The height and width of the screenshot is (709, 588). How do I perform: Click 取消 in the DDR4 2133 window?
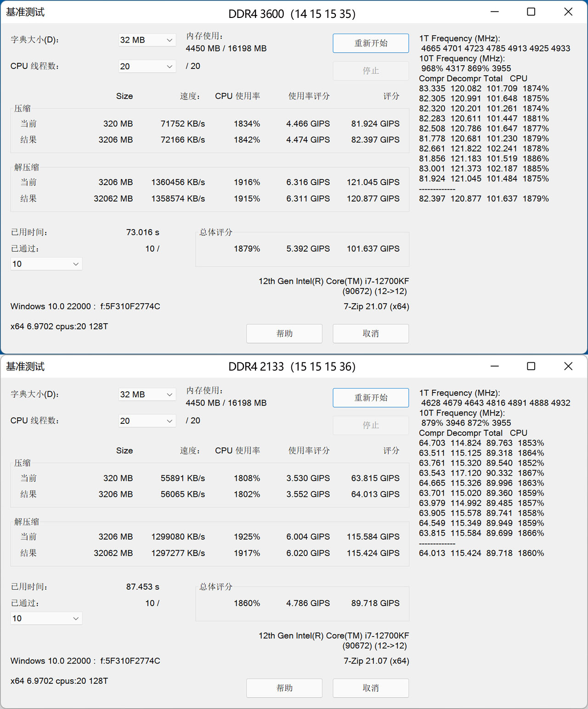pyautogui.click(x=370, y=688)
